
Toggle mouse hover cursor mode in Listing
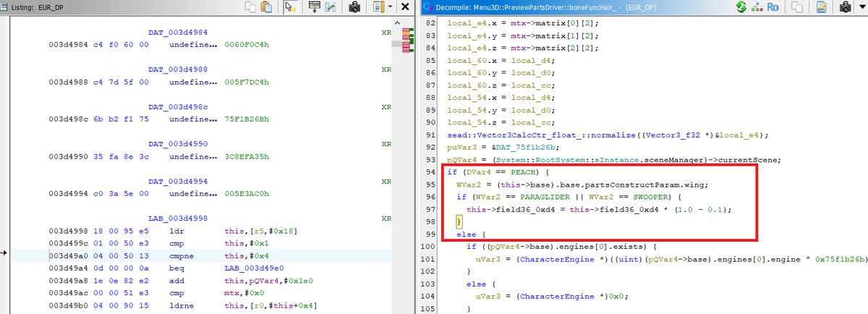290,7
